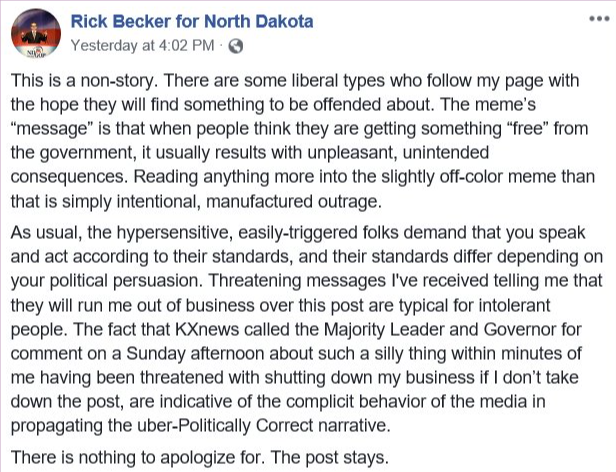Click the word 'KXnews' in the post
Viewport: 616px width, 472px height.
pos(207,329)
